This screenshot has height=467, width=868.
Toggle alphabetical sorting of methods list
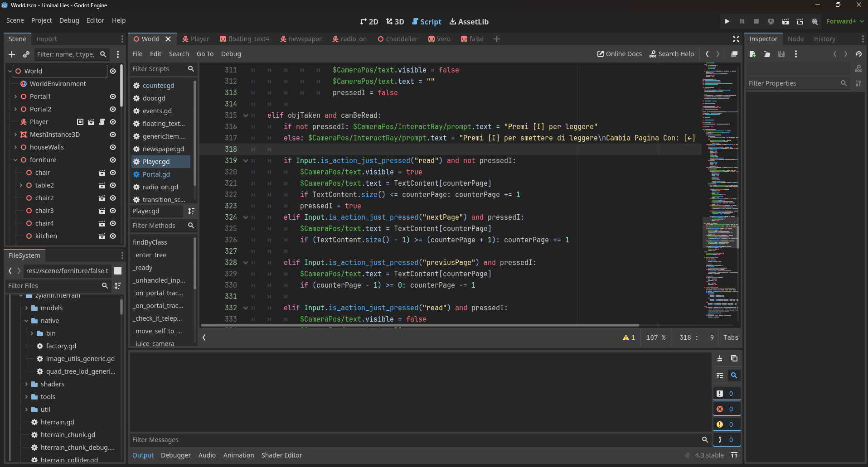pos(191,211)
